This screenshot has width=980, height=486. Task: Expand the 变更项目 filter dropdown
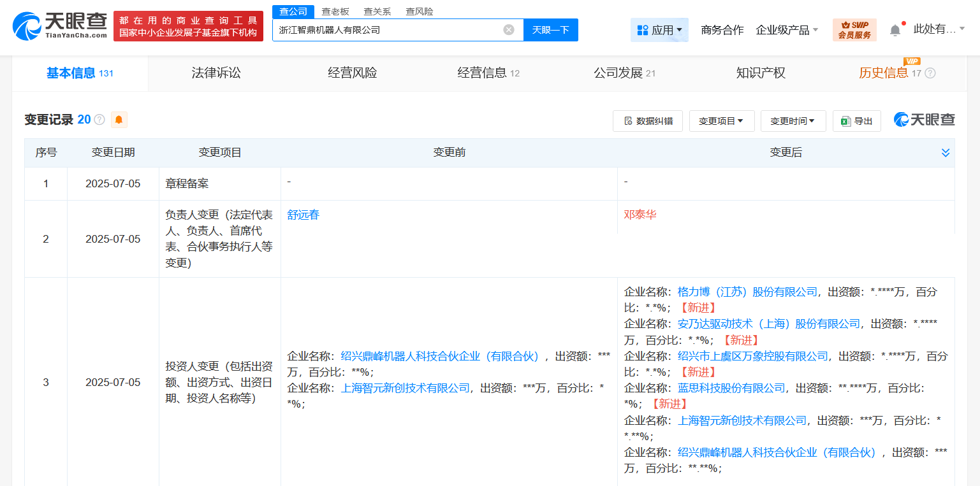pyautogui.click(x=721, y=121)
